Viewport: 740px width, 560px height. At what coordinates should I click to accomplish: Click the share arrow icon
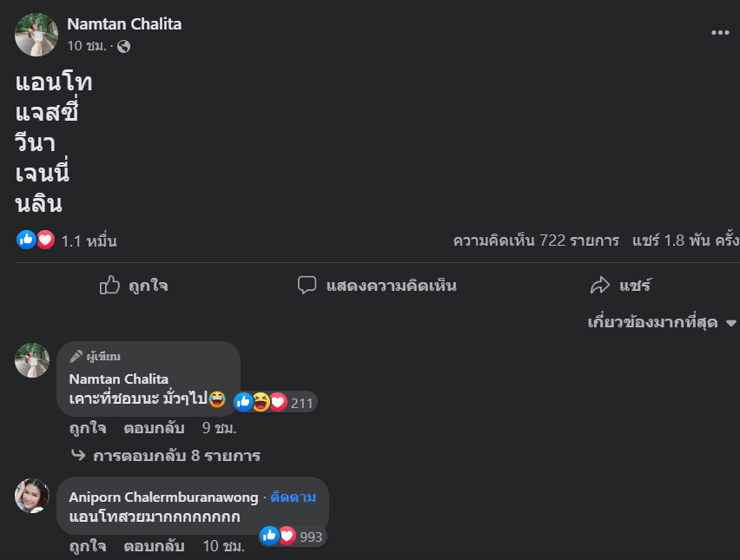600,285
